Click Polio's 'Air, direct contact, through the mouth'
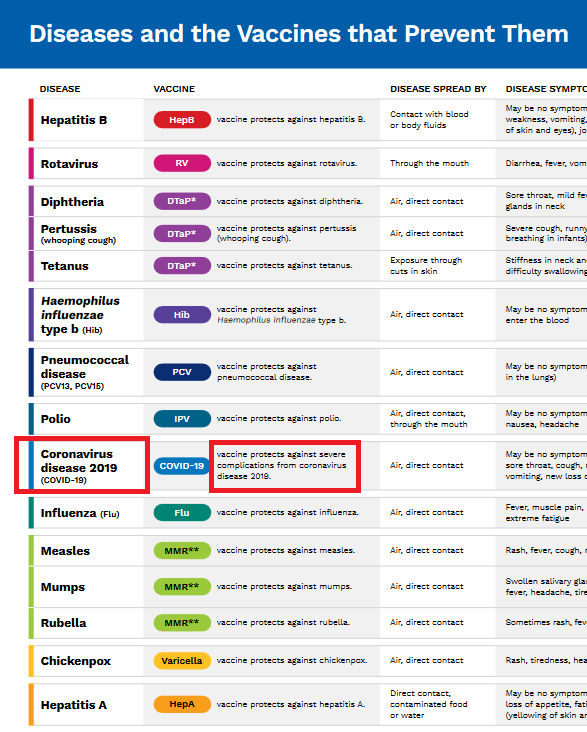The width and height of the screenshot is (587, 732). 429,419
